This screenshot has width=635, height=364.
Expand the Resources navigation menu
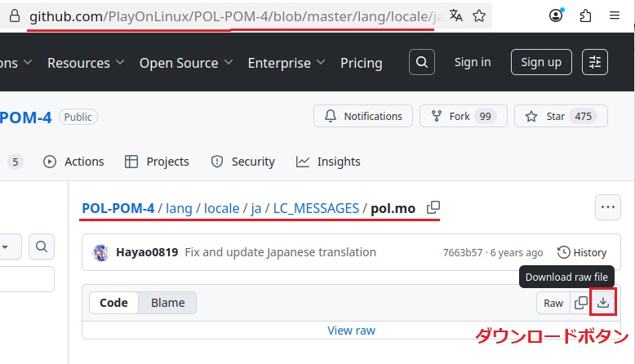click(86, 63)
